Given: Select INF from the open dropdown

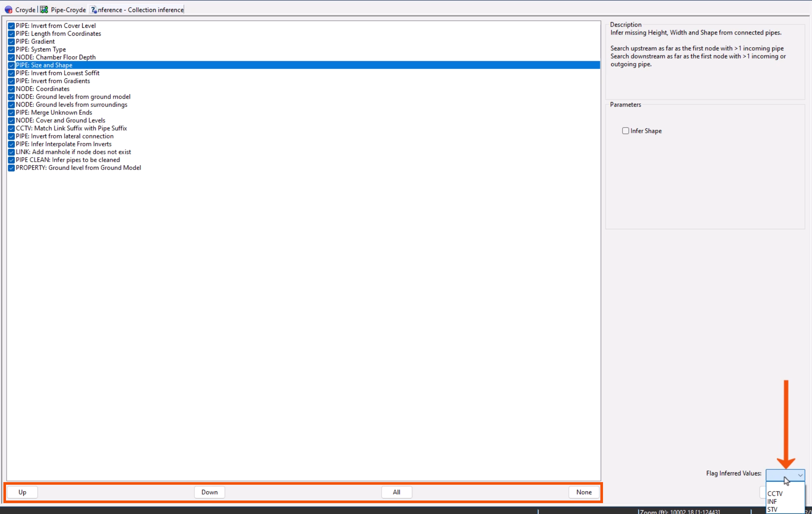Looking at the screenshot, I should tap(773, 501).
